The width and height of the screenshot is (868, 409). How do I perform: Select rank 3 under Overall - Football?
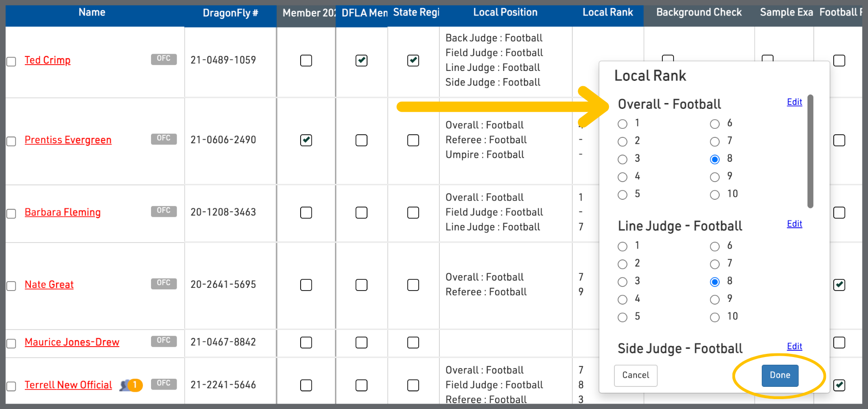(623, 159)
